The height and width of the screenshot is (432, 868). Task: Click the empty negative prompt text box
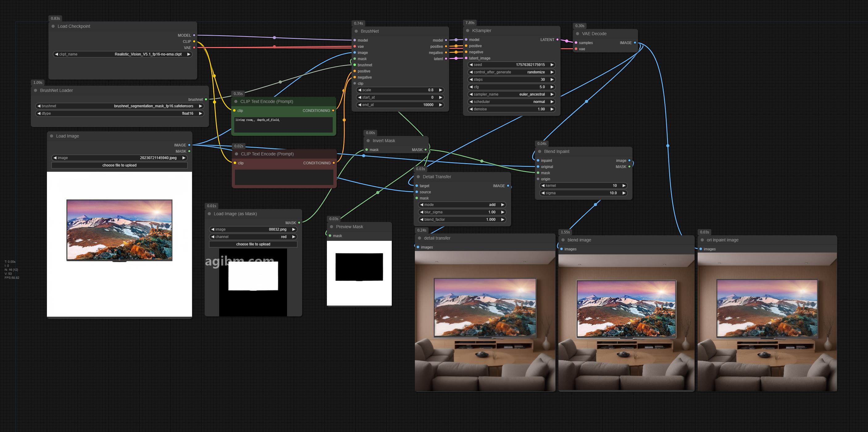point(284,177)
